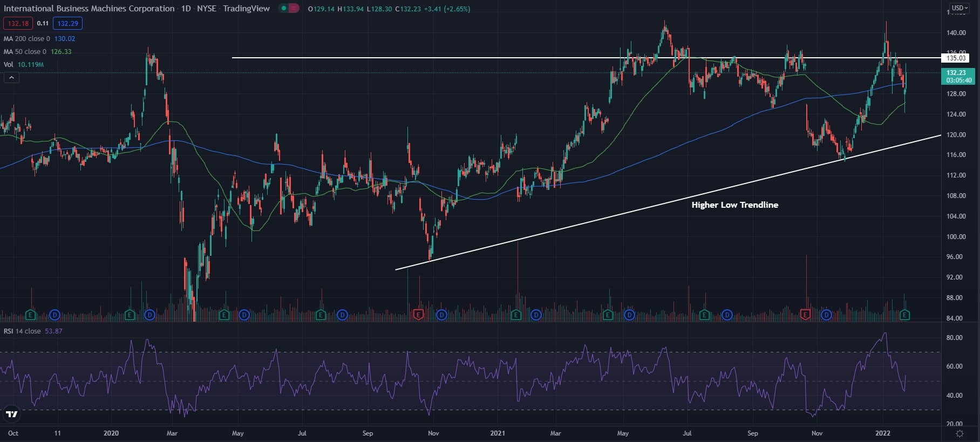Click the 135.03 horizontal line price label
The image size is (980, 442).
point(956,58)
